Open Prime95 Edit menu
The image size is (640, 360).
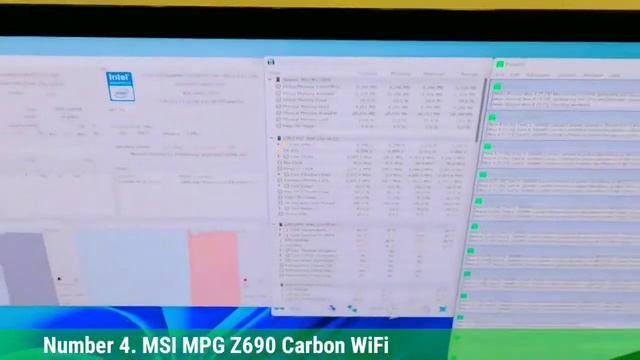pos(515,75)
